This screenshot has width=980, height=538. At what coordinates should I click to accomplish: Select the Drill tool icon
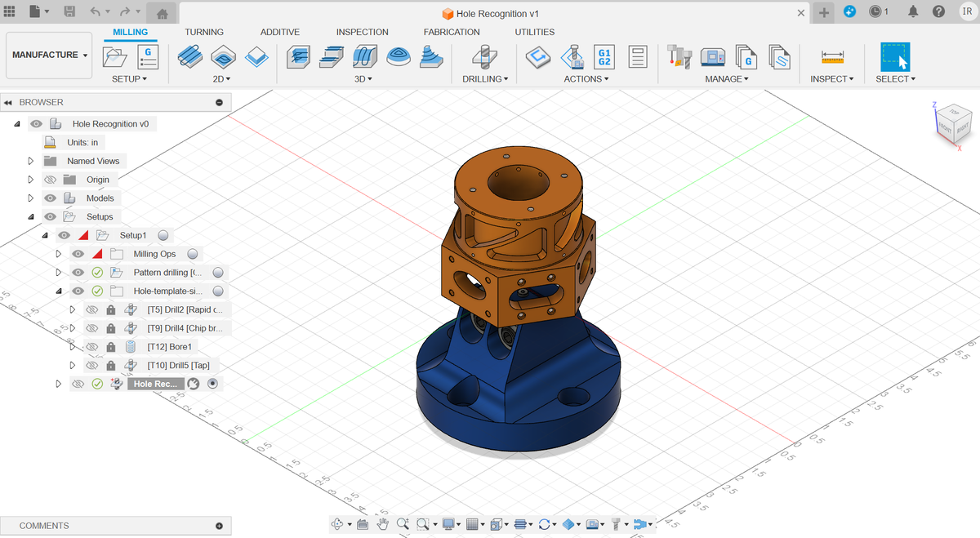pyautogui.click(x=484, y=56)
